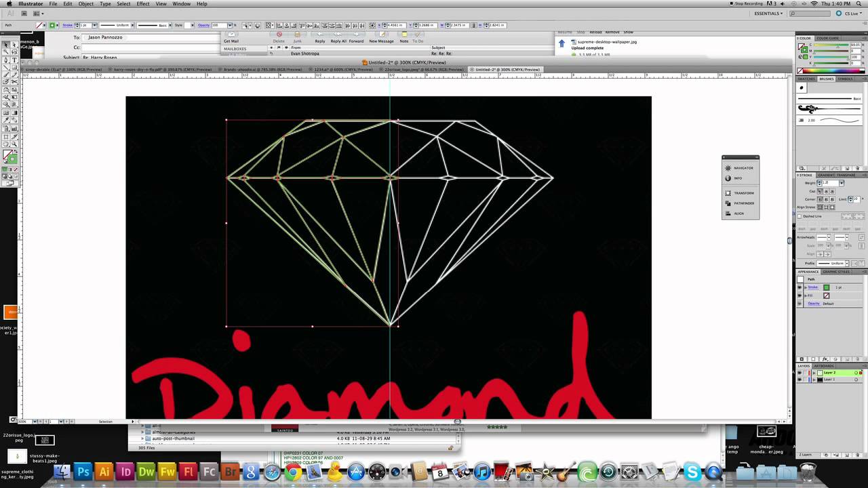Viewport: 868px width, 488px height.
Task: Open Uniform variable width profile dropdown
Action: (132, 25)
